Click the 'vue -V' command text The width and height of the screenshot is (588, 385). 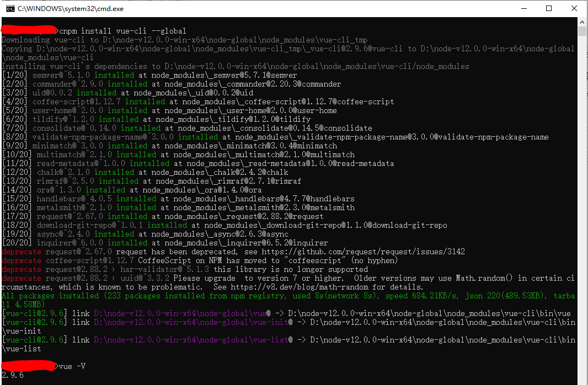(72, 366)
